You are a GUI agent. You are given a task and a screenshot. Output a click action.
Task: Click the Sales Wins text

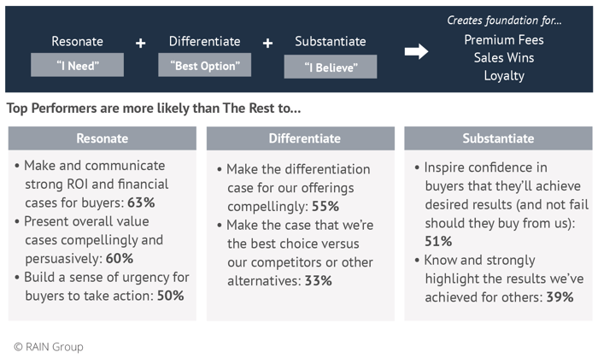pyautogui.click(x=503, y=58)
